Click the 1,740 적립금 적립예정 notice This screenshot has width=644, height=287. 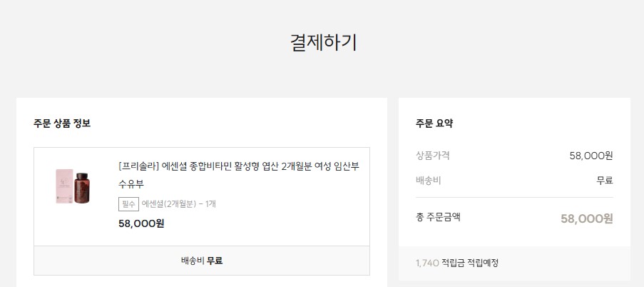click(457, 263)
